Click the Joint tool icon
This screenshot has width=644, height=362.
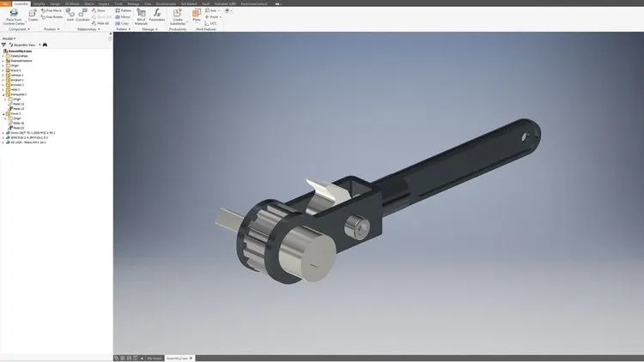coord(70,13)
